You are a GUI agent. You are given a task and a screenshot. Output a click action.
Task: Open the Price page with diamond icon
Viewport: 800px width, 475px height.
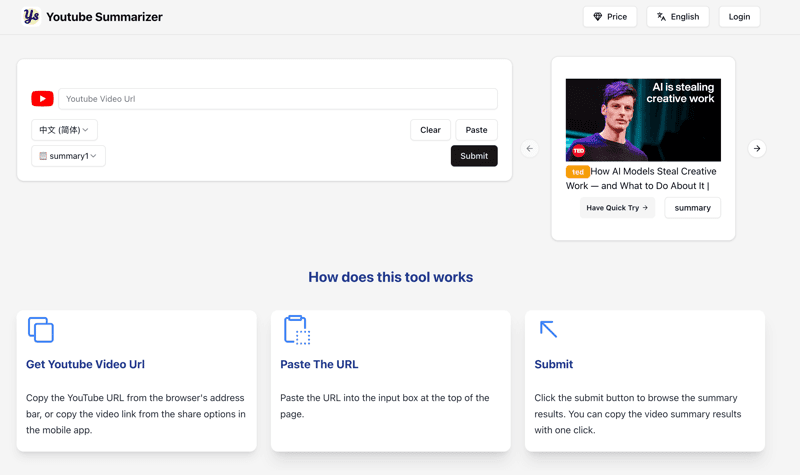[610, 17]
